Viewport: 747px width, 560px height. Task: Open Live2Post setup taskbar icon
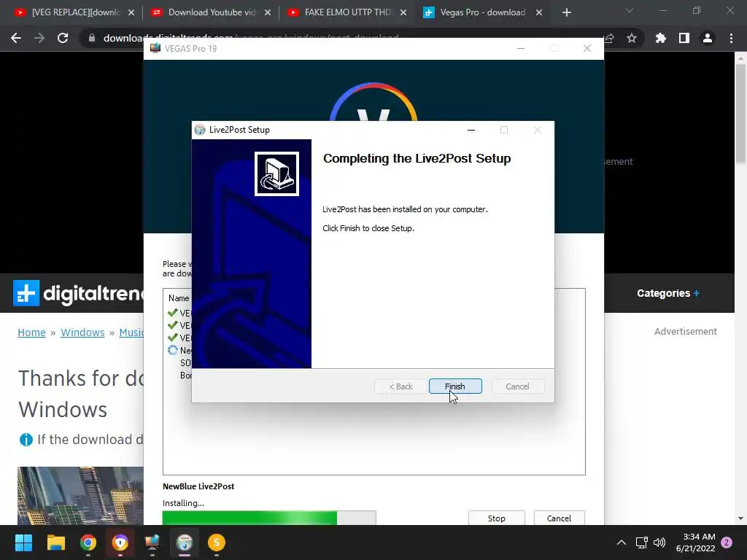pos(185,542)
